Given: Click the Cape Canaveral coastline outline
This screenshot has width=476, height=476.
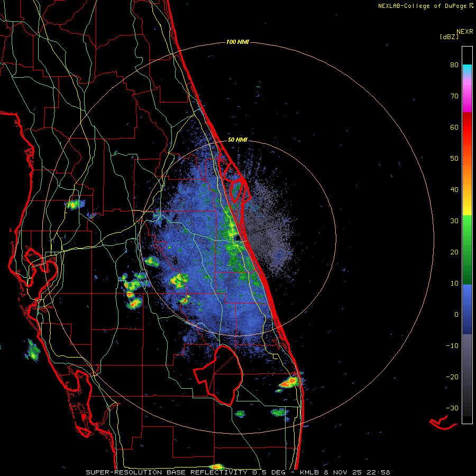Looking at the screenshot, I should [x=236, y=183].
